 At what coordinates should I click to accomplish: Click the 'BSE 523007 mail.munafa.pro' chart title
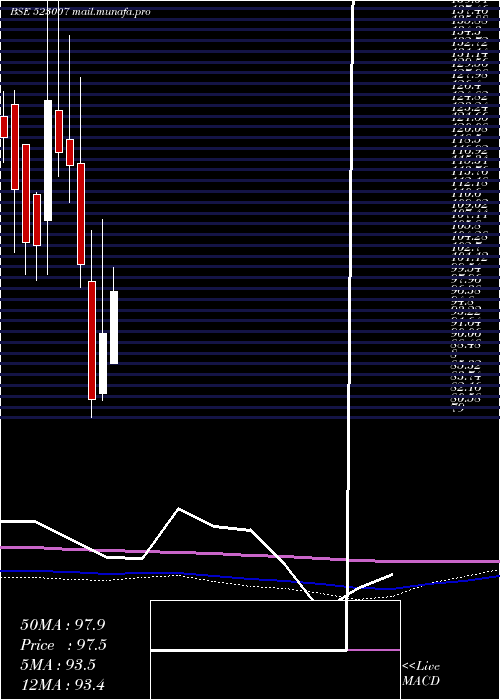(x=80, y=12)
